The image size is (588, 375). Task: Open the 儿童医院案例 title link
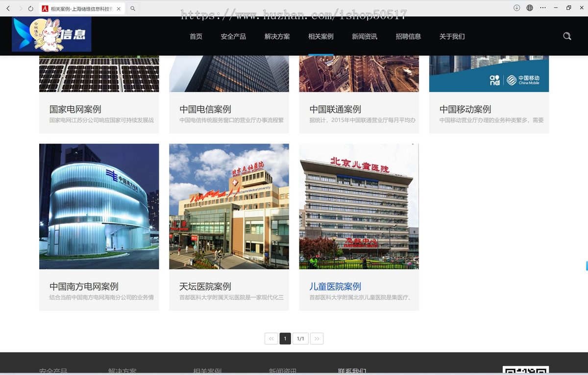pyautogui.click(x=335, y=286)
